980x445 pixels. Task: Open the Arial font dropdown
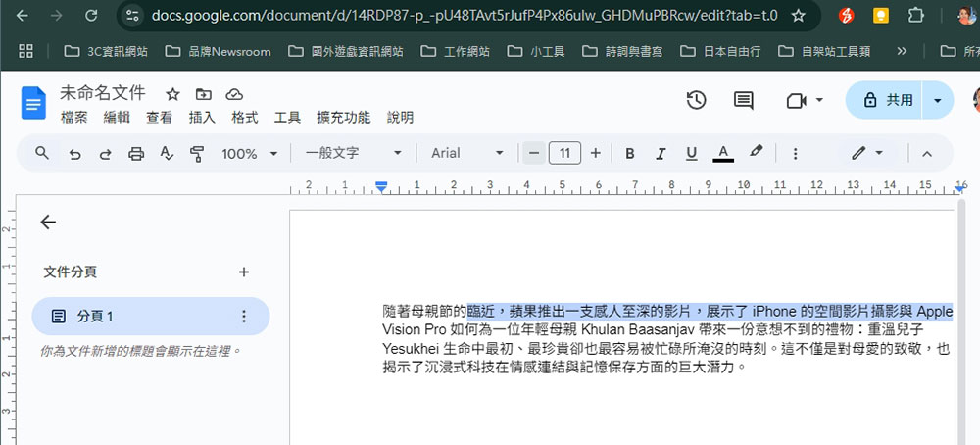click(466, 153)
